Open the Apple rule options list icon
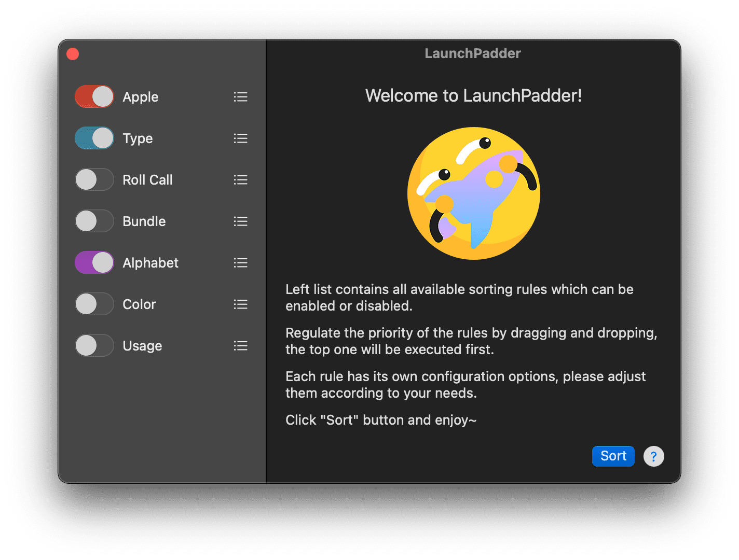Image resolution: width=739 pixels, height=560 pixels. click(240, 97)
